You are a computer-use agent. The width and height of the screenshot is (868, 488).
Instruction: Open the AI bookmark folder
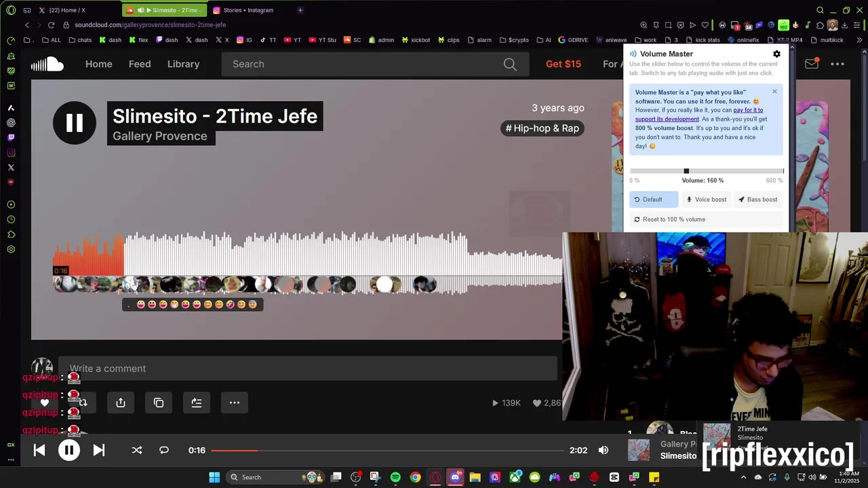point(543,40)
